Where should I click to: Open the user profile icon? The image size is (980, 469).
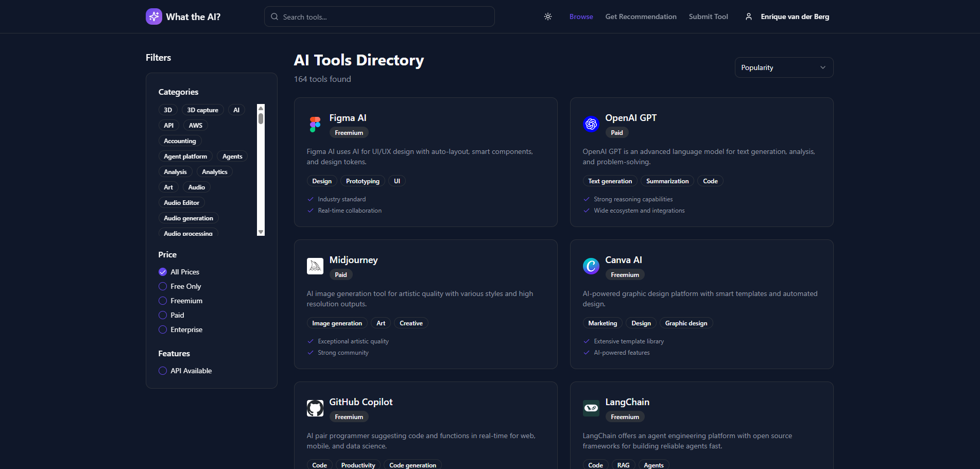(748, 16)
